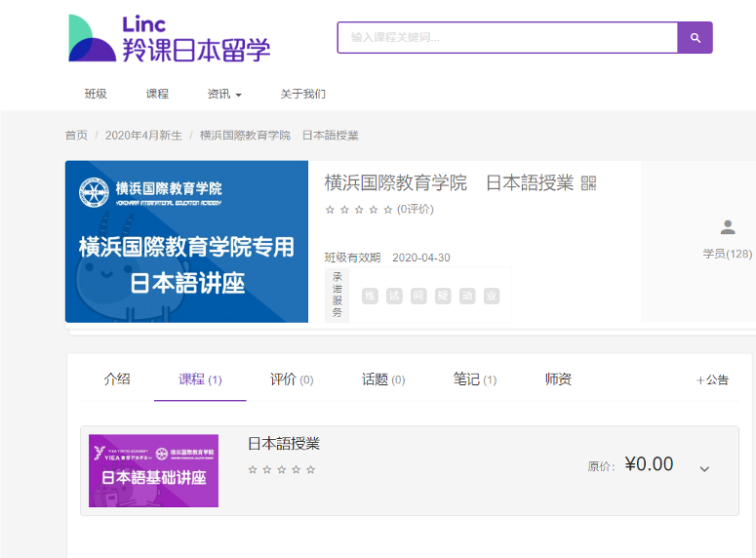Click the 横浜国際教育学院 日本語授業 heading
Screen dimensions: 756x558
449,183
